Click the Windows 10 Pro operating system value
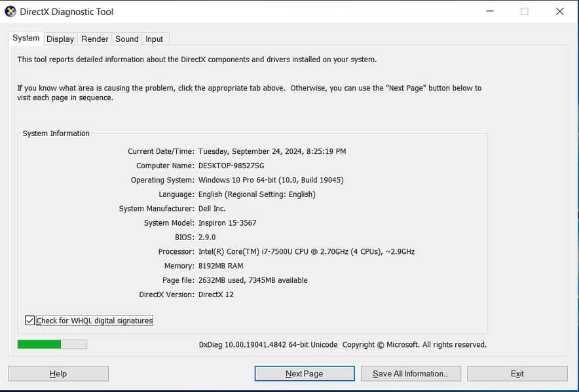The image size is (579, 392). (271, 180)
